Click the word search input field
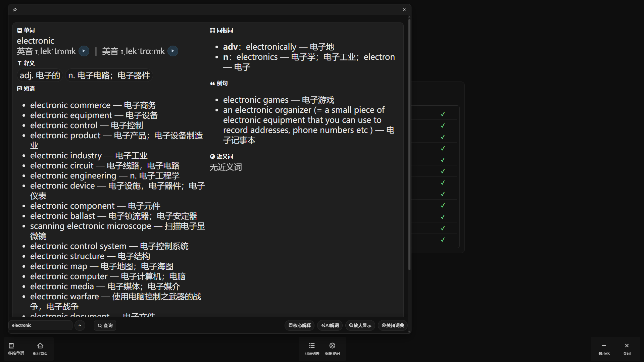Screen dimensions: 644x362 40,325
